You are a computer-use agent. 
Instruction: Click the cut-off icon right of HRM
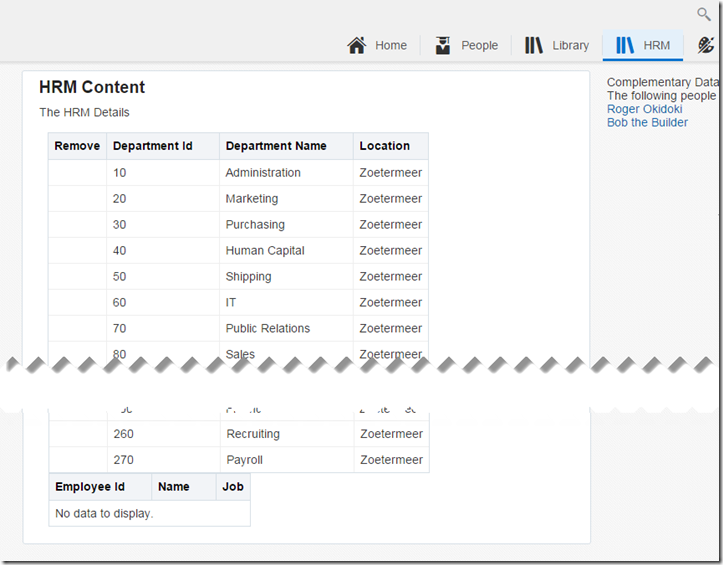(x=707, y=45)
